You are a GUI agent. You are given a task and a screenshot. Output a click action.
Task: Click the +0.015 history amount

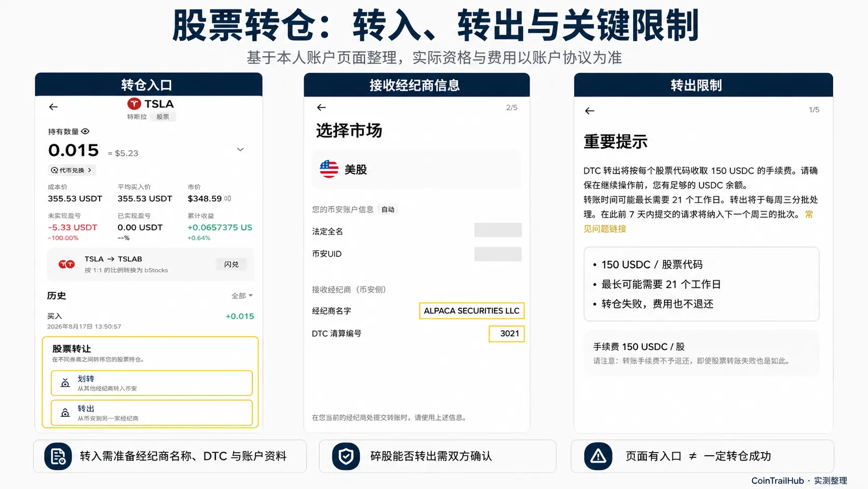click(x=240, y=316)
